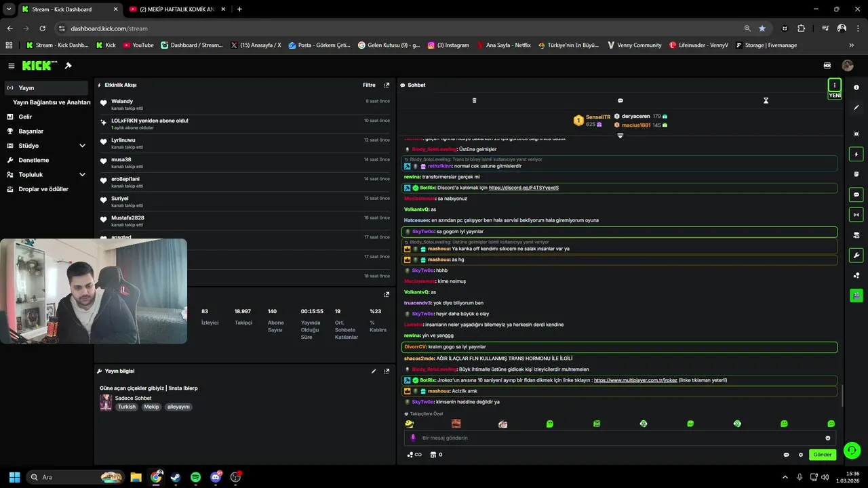This screenshot has height=488, width=868.
Task: Toggle the broadcast signal widget in right sidebar
Action: (856, 215)
